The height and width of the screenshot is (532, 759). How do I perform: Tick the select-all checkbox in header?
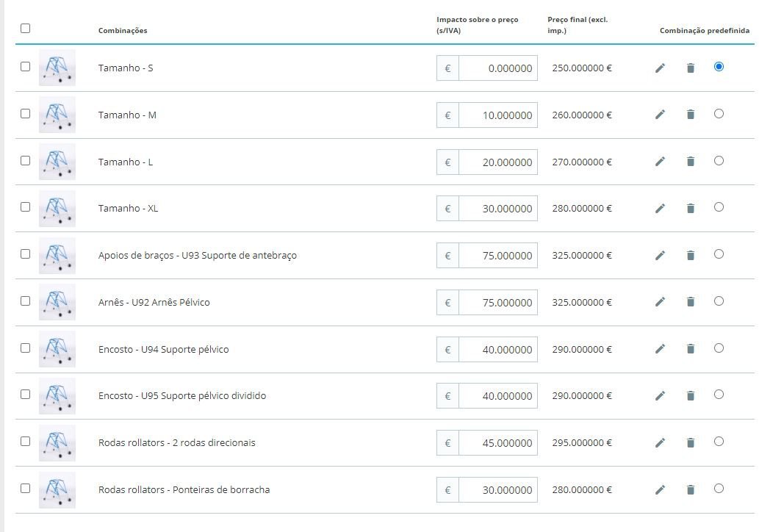(25, 28)
